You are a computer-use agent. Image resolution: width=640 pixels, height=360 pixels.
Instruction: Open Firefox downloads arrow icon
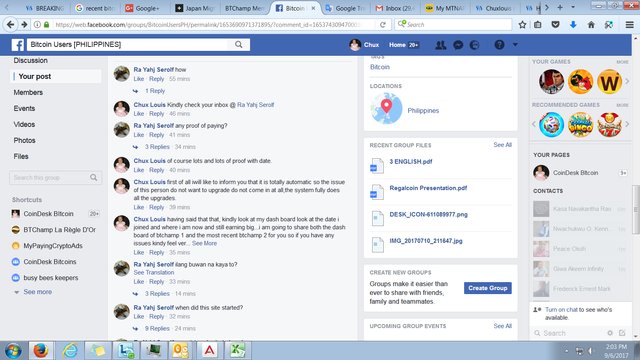pyautogui.click(x=573, y=24)
